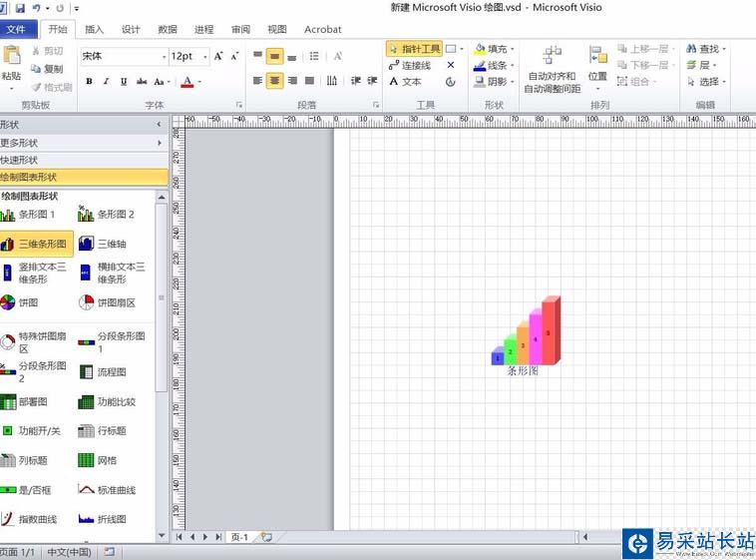This screenshot has width=756, height=560.
Task: Select the 是/否框 shape
Action: pos(26,490)
